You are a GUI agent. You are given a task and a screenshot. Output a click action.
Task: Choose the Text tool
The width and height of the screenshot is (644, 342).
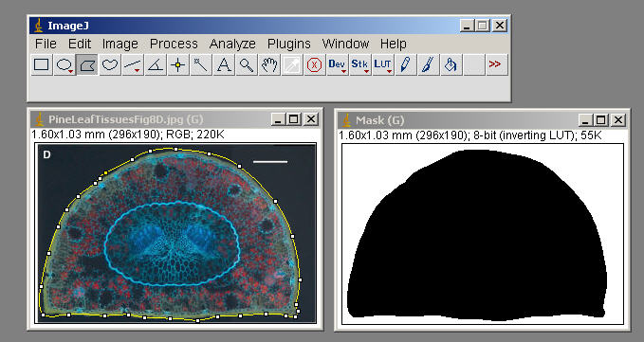[224, 64]
